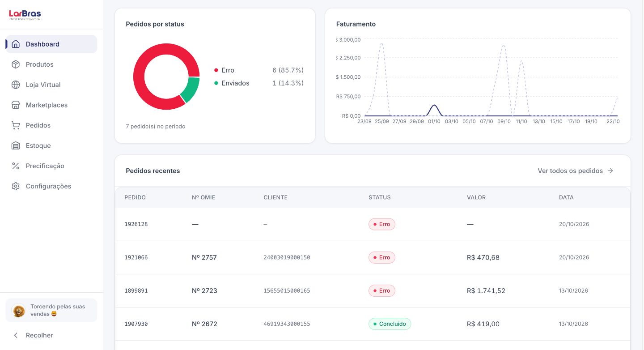Click the value R$ 419,00
This screenshot has height=350, width=644.
(483, 324)
